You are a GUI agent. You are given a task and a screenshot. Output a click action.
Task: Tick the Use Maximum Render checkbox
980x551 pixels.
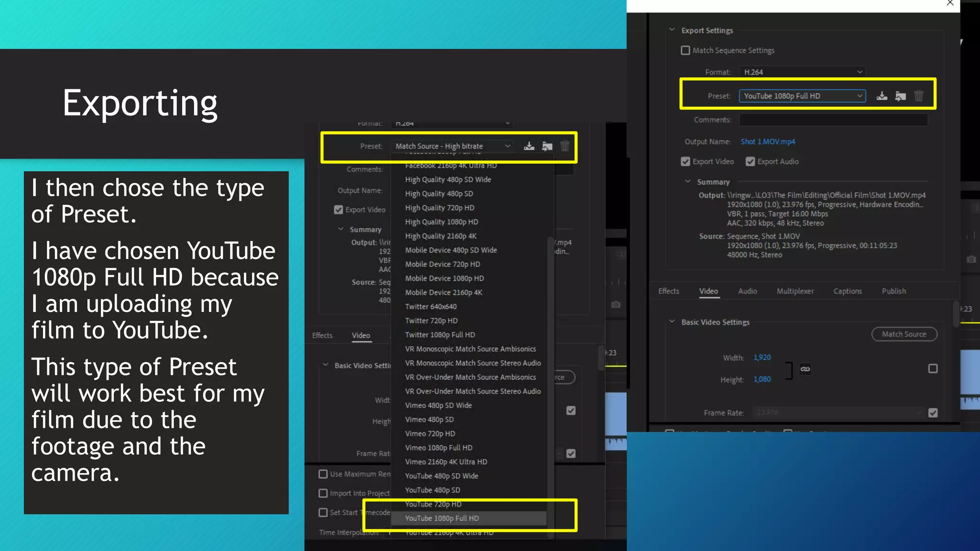click(x=323, y=474)
